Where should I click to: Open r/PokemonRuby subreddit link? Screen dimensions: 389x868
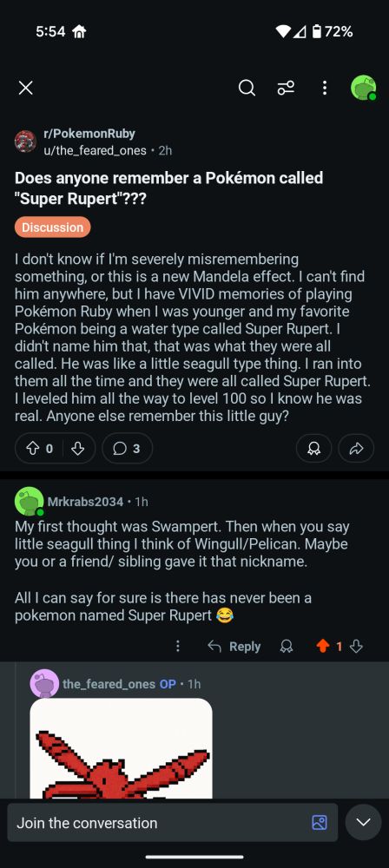click(89, 134)
